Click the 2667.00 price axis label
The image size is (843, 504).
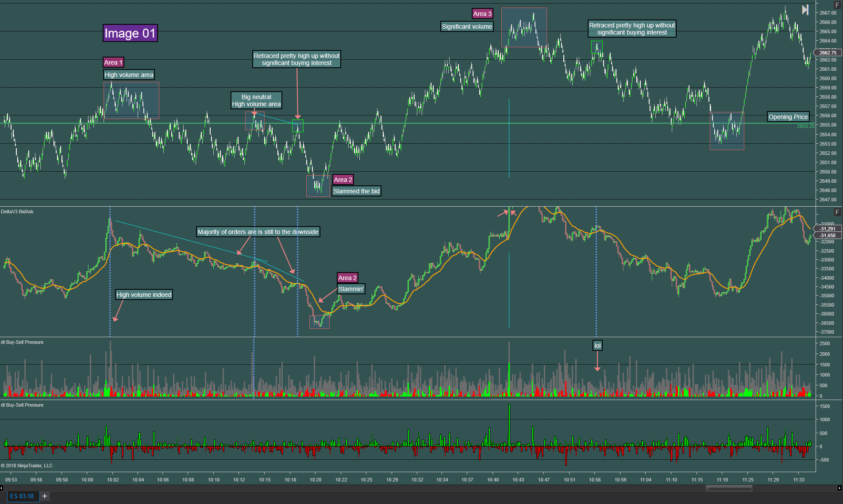click(x=828, y=13)
